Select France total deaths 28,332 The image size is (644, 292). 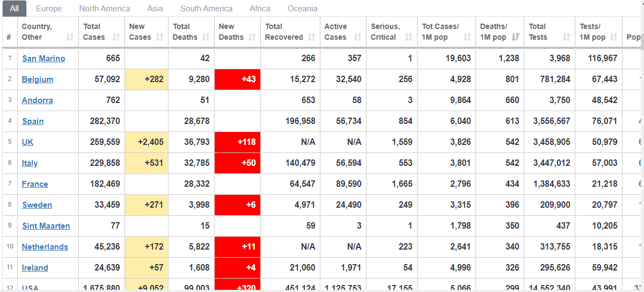click(x=197, y=184)
